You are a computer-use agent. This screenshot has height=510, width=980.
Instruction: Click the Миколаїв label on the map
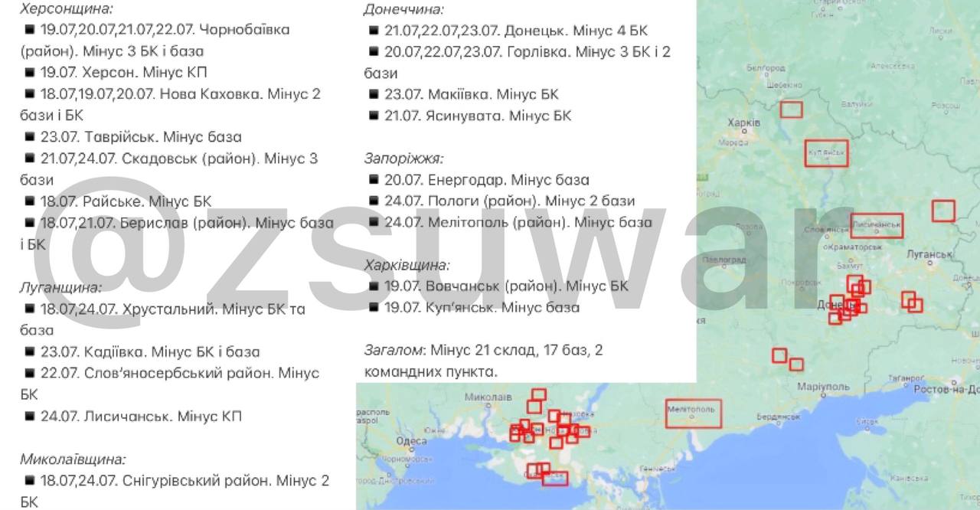click(488, 397)
